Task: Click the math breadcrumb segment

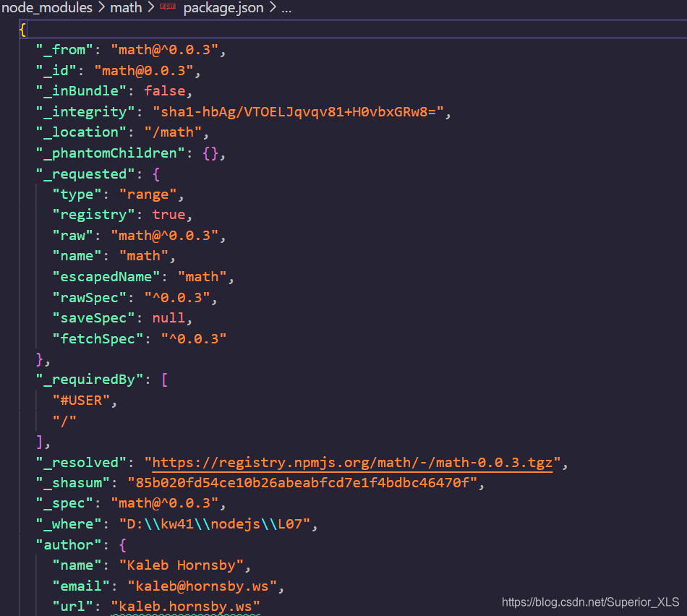Action: coord(126,8)
